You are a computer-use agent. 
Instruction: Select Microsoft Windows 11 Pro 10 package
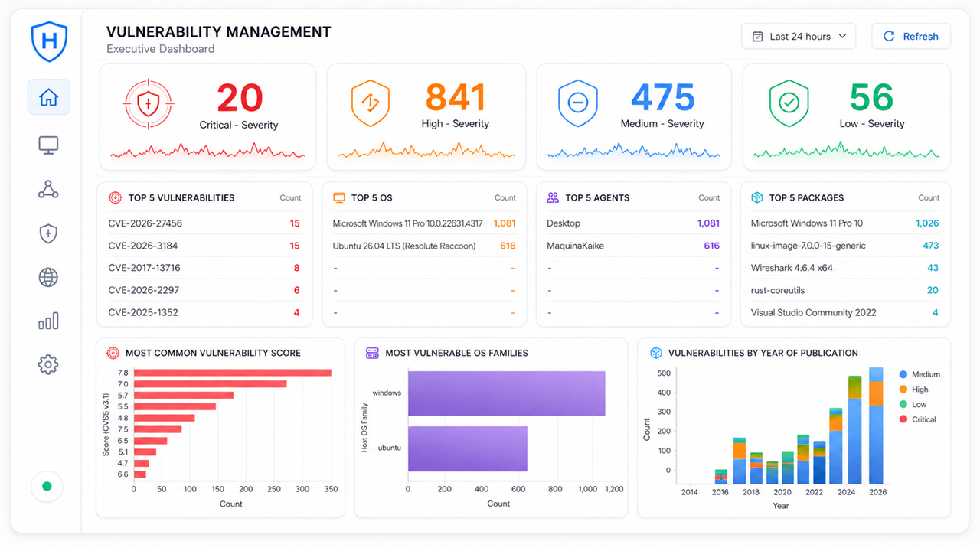pyautogui.click(x=844, y=223)
